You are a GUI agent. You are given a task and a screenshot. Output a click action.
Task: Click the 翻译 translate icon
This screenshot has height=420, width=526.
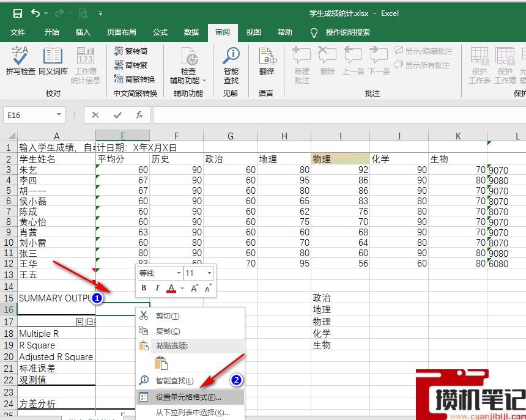(x=267, y=61)
